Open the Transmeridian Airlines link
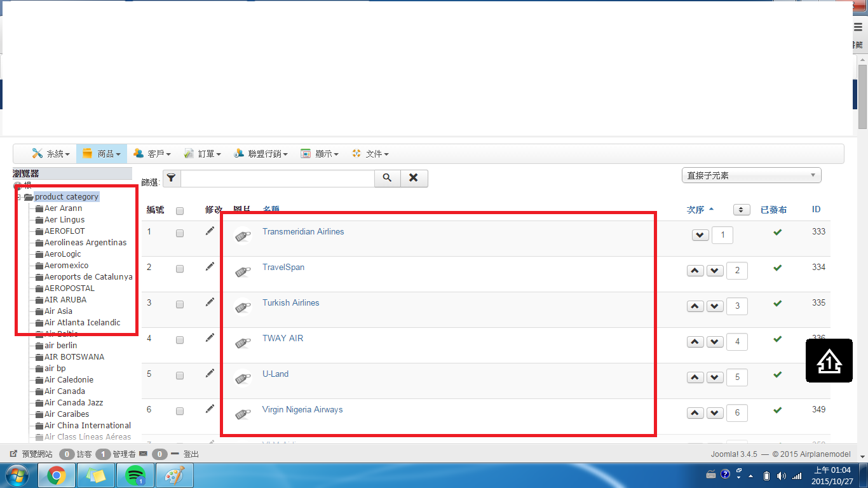This screenshot has height=488, width=868. [x=303, y=232]
